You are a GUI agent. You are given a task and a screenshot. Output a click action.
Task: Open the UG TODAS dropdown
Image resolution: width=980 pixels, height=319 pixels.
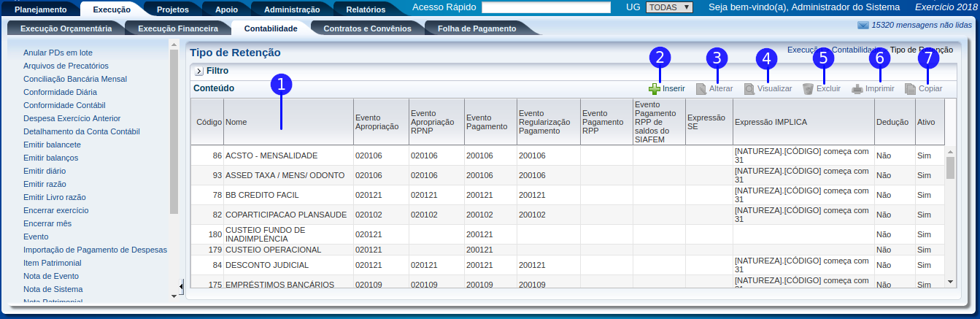point(669,7)
